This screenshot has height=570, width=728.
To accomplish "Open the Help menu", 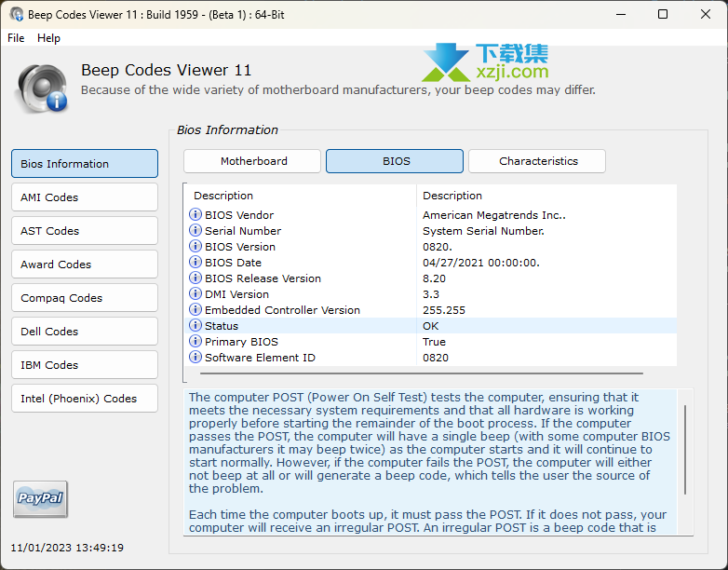I will pos(48,38).
